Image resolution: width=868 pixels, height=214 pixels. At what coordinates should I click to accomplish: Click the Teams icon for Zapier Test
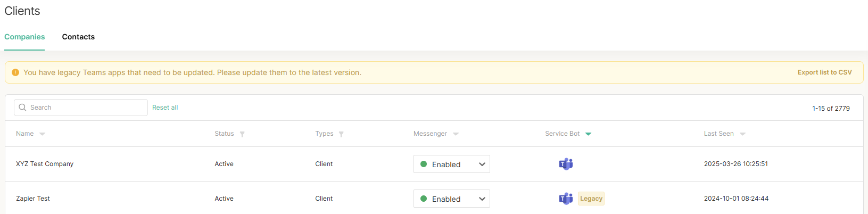pyautogui.click(x=566, y=199)
